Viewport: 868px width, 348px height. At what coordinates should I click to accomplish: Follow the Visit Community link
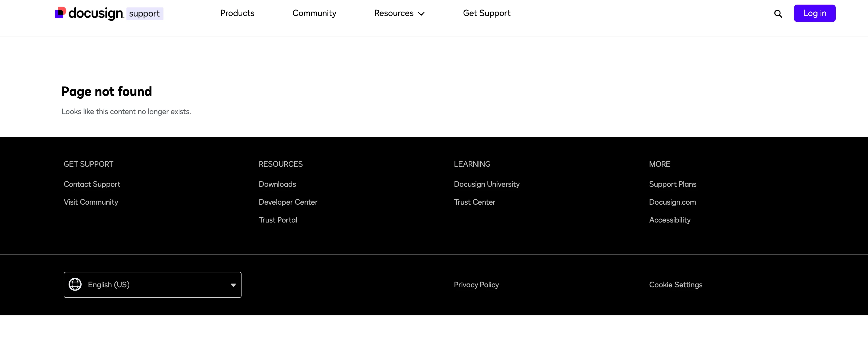coord(91,202)
